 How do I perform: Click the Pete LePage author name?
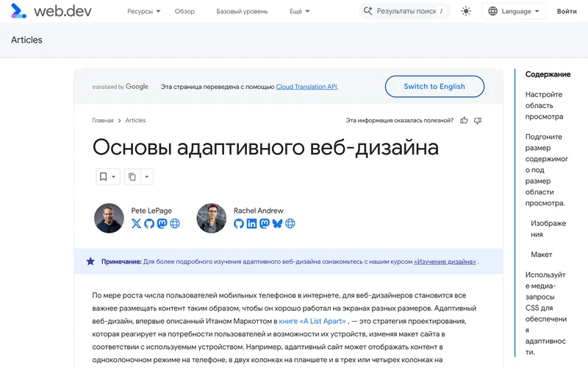point(151,210)
